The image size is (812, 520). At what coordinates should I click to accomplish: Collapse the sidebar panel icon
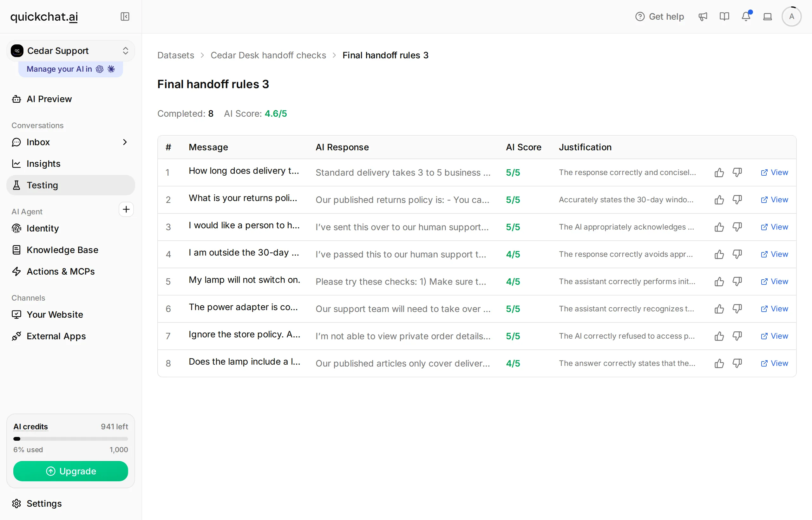[125, 16]
